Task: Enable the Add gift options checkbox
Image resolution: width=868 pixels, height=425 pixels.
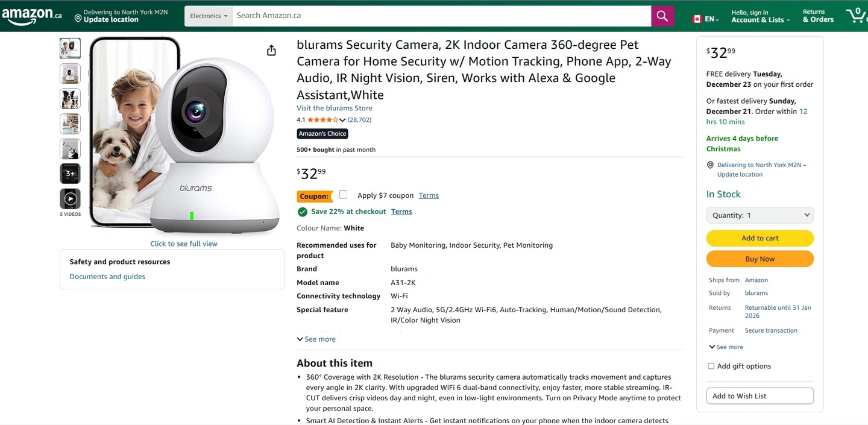Action: (711, 366)
